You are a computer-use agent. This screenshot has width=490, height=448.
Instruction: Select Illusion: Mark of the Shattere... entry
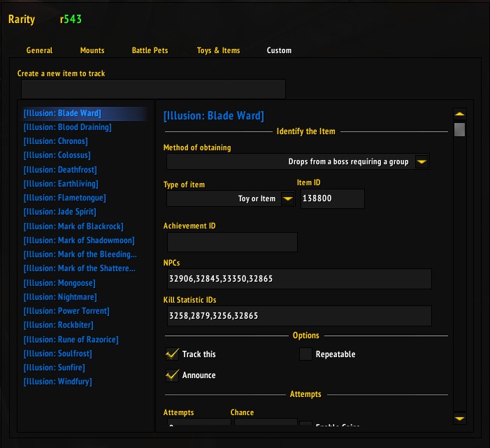click(80, 268)
